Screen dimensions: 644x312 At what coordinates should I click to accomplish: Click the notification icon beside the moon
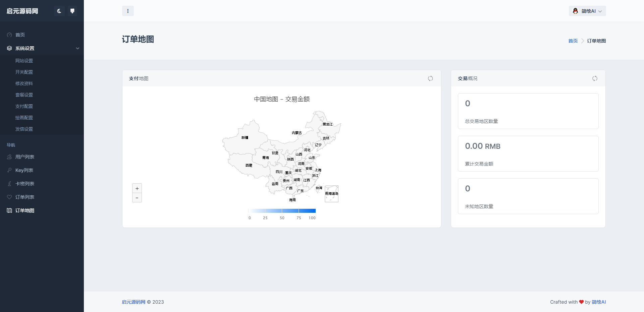coord(72,11)
